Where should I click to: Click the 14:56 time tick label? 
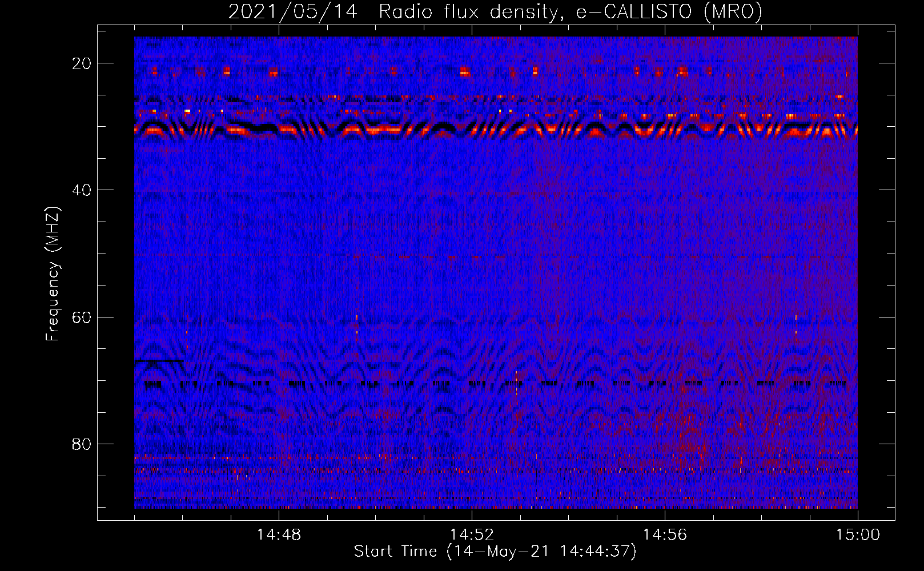pyautogui.click(x=665, y=535)
